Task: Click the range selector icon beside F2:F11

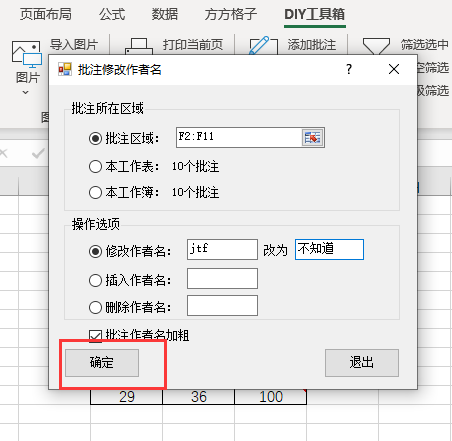Action: [x=313, y=137]
